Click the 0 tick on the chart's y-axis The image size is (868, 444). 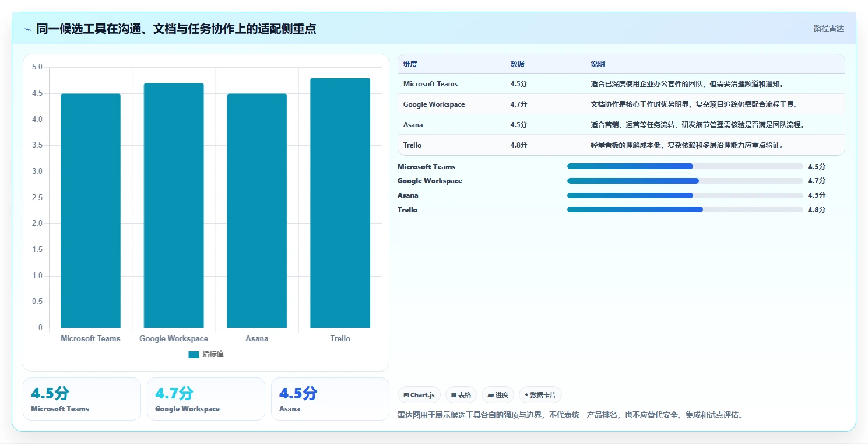(x=40, y=328)
